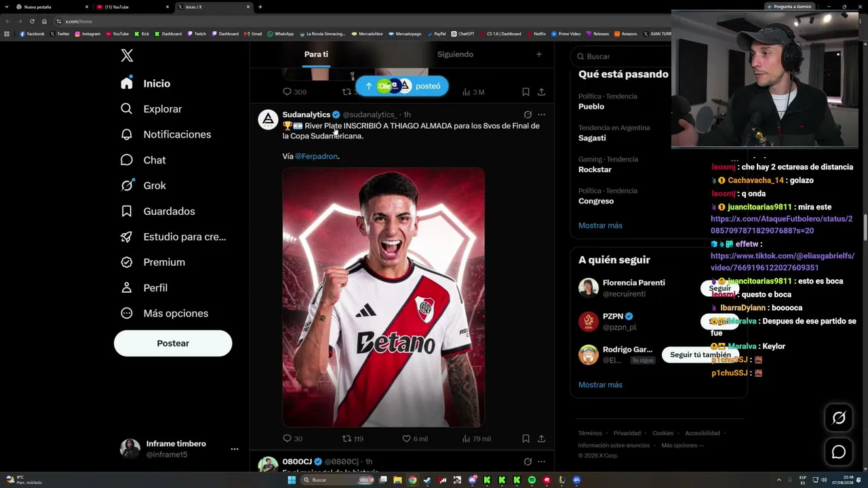Viewport: 868px width, 488px height.
Task: Open Guardados bookmarks page
Action: 157,211
